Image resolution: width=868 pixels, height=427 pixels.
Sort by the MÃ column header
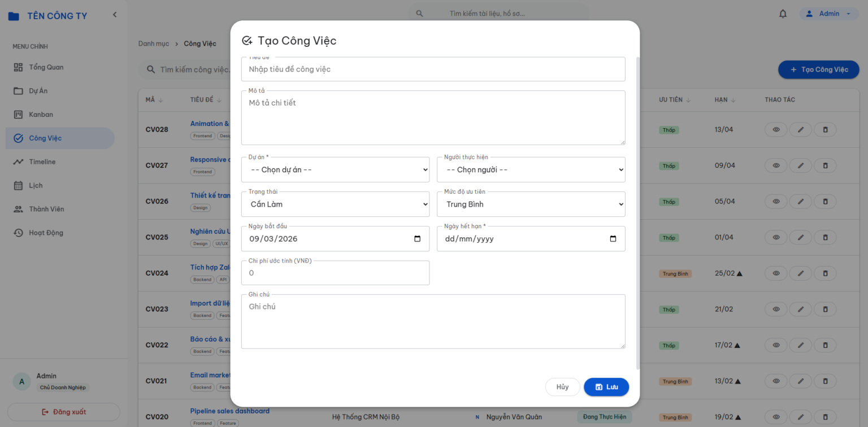click(154, 100)
